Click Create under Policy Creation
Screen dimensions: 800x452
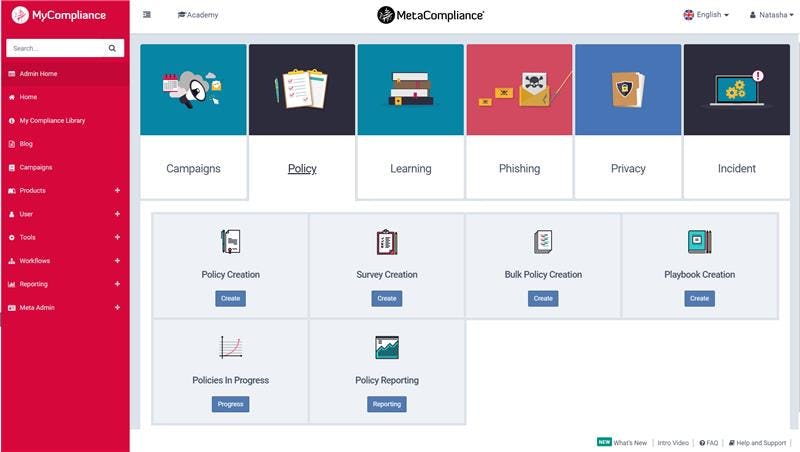(231, 298)
